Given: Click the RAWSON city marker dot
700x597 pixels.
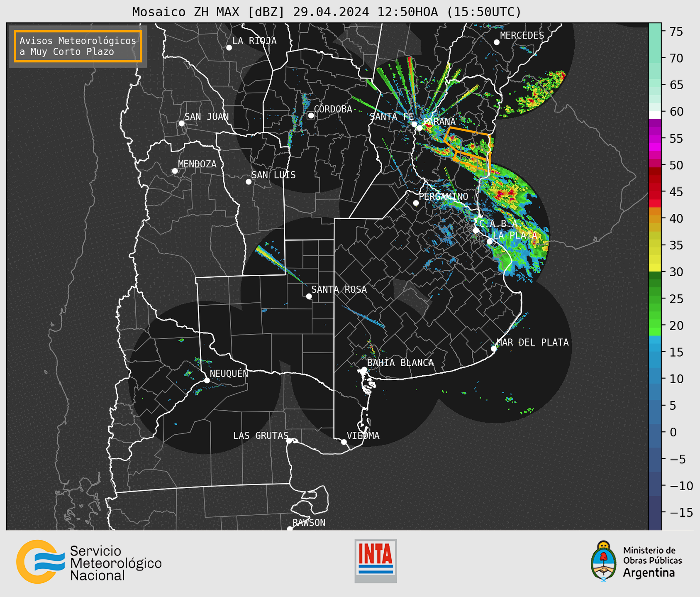Looking at the screenshot, I should (x=290, y=529).
